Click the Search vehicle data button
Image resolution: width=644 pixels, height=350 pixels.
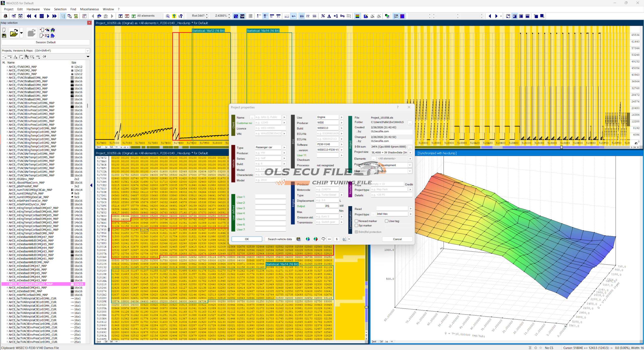[280, 239]
